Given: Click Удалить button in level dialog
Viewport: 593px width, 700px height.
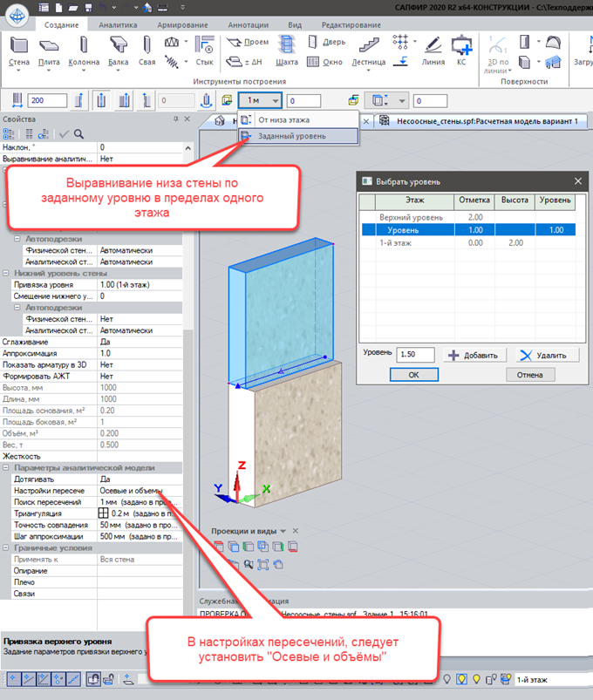Looking at the screenshot, I should pos(548,355).
